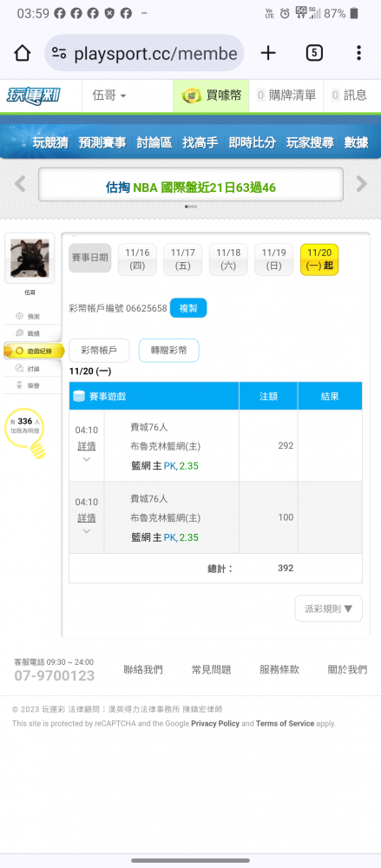Tap the browser home icon
Viewport: 381px width, 868px height.
[x=23, y=53]
